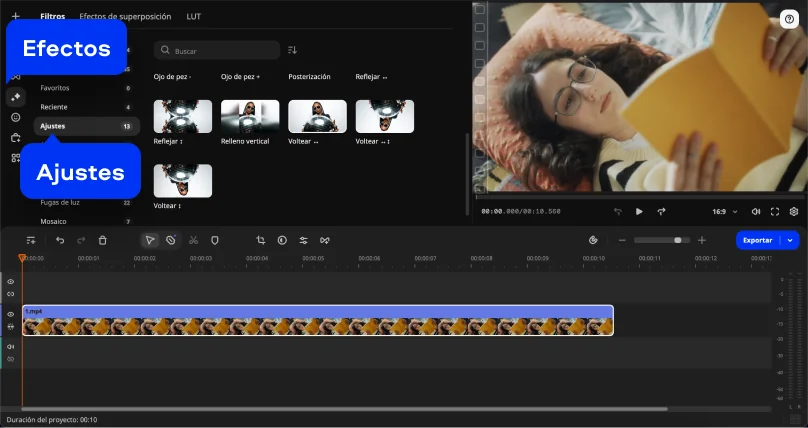Click the scissors cut tool in timeline toolbar
Viewport: 808px width, 428px height.
tap(193, 240)
